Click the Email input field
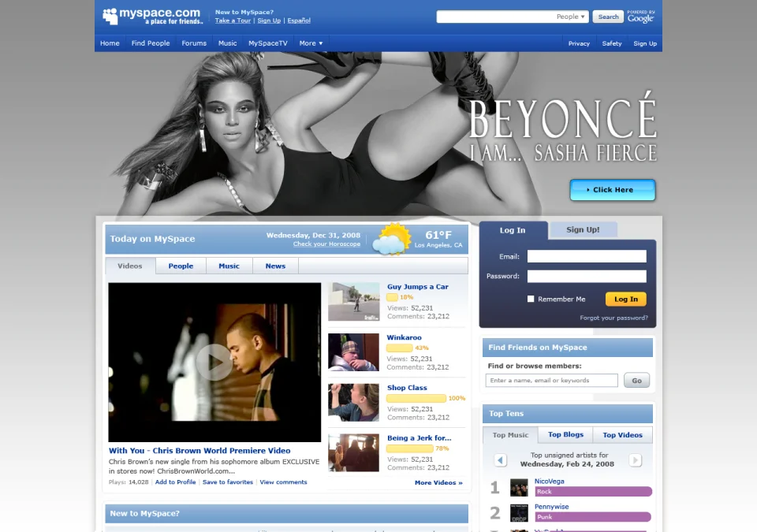The height and width of the screenshot is (532, 757). [587, 256]
